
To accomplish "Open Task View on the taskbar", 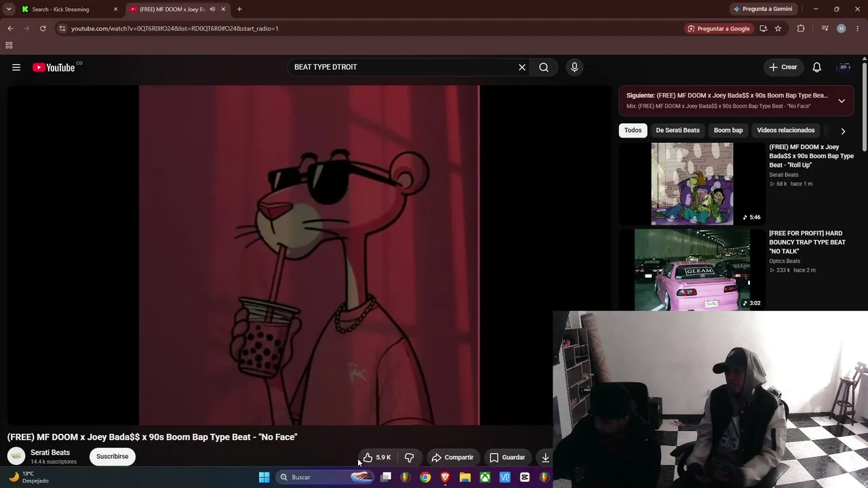I will (x=386, y=477).
